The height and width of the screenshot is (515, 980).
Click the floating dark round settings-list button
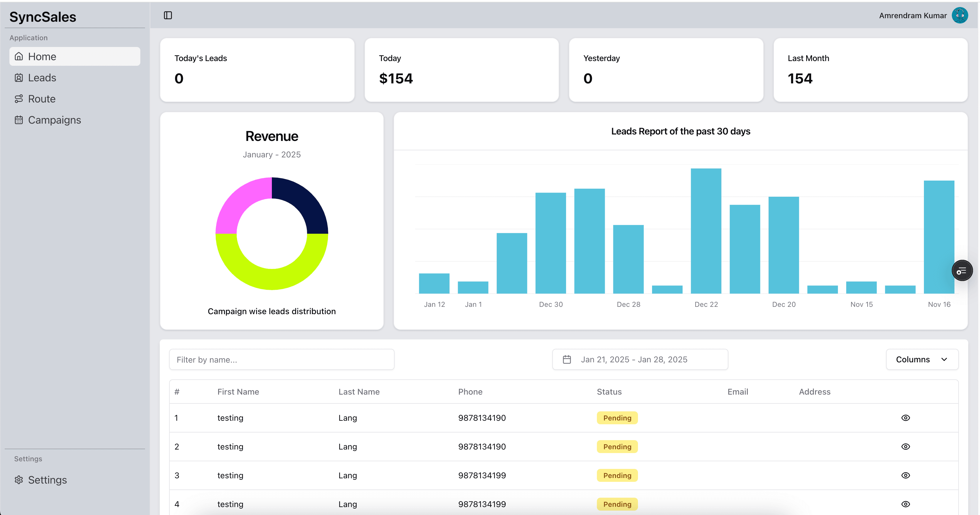[x=962, y=271]
